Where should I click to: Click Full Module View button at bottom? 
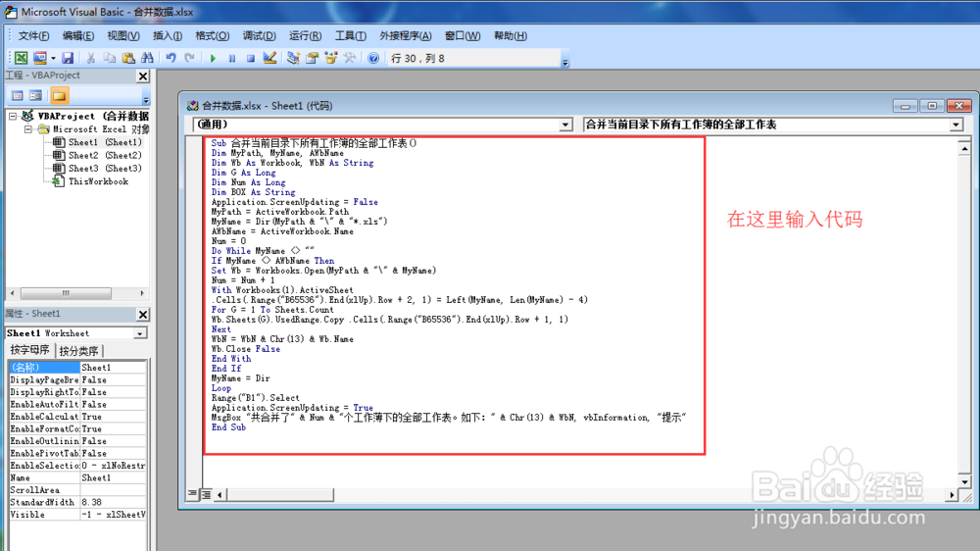[206, 494]
